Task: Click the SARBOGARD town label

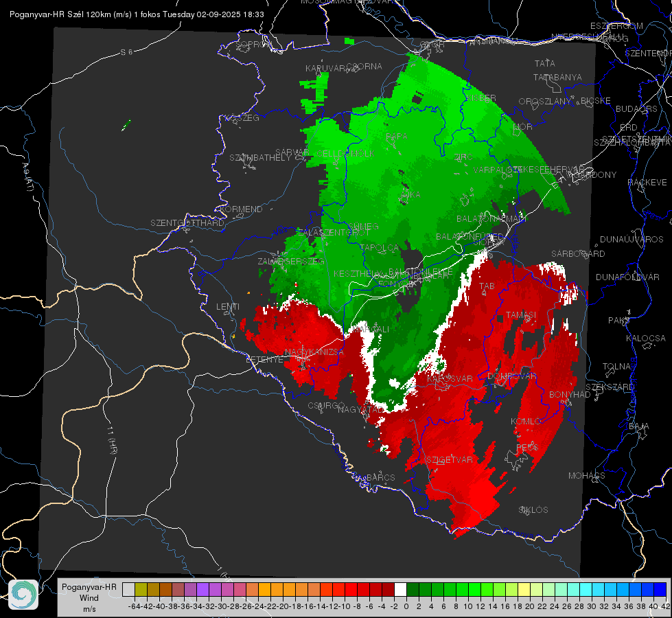Action: (x=578, y=254)
